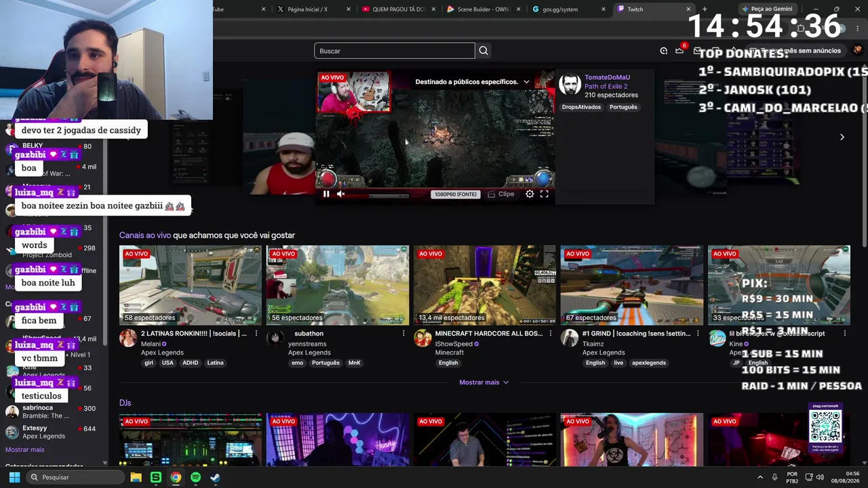Open the Windows Start menu
The image size is (868, 488).
click(x=14, y=477)
